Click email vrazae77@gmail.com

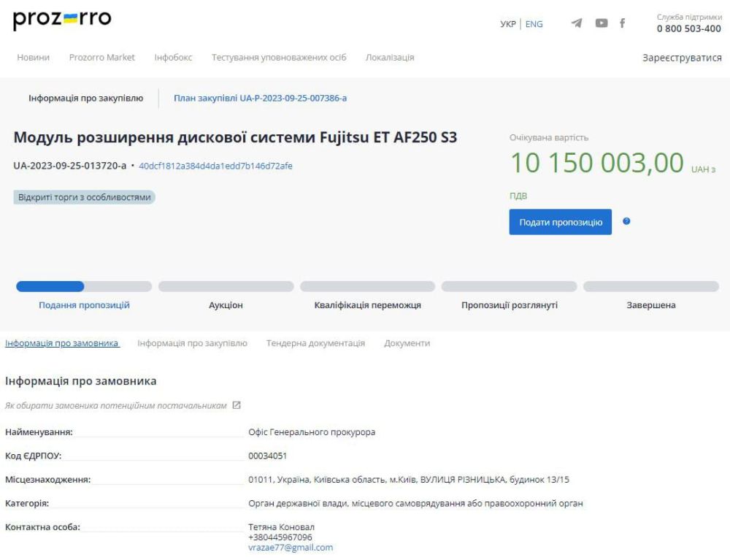tap(291, 548)
